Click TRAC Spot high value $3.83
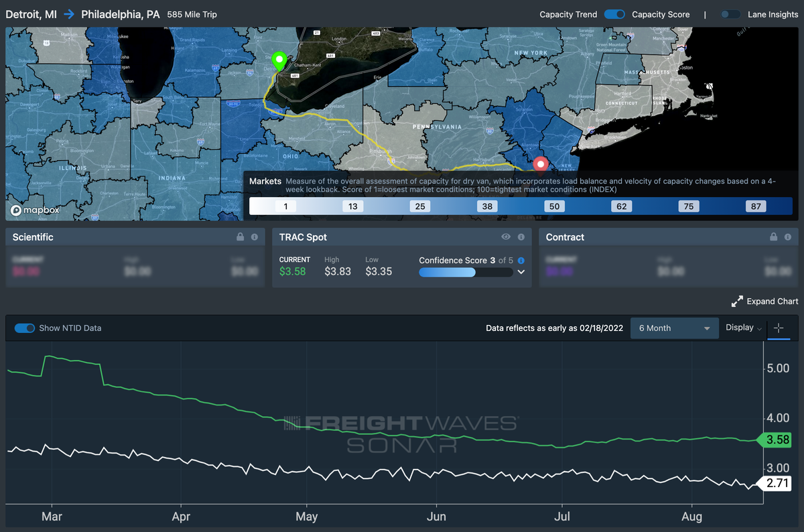This screenshot has height=532, width=804. pos(338,271)
